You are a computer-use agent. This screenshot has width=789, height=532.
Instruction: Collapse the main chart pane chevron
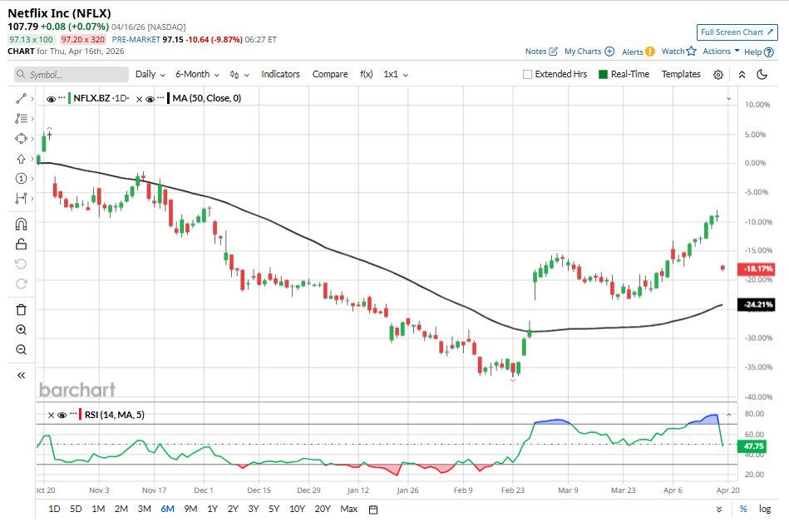click(x=728, y=99)
